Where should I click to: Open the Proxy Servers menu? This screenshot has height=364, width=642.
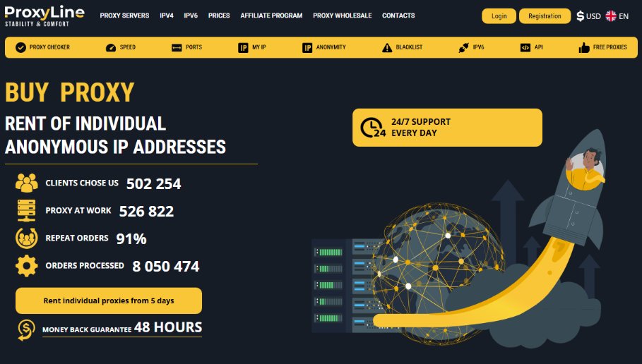point(124,16)
